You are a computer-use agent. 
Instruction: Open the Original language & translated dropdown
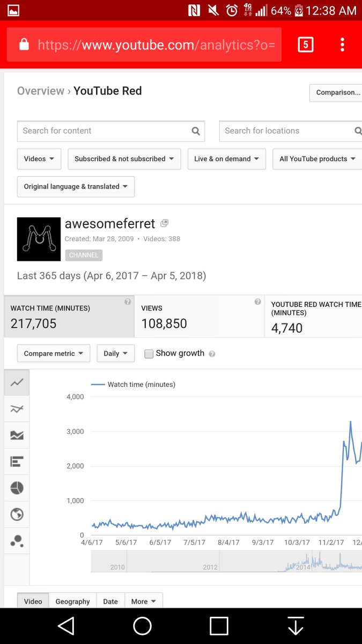pos(76,187)
